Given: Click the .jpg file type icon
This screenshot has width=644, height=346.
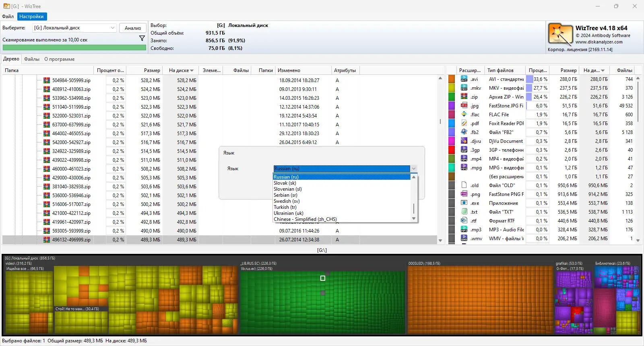Looking at the screenshot, I should pyautogui.click(x=464, y=106).
